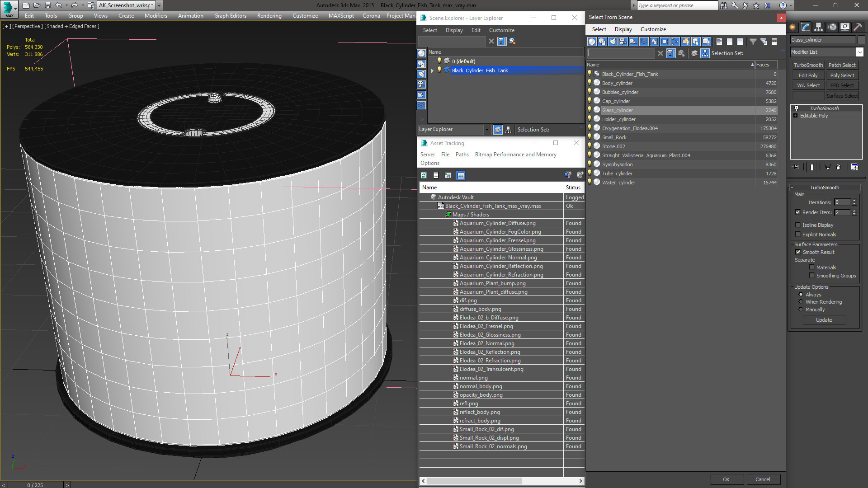Toggle TurboSmooth modifier lightbulb in stack
Viewport: 868px width, 488px height.
click(797, 108)
